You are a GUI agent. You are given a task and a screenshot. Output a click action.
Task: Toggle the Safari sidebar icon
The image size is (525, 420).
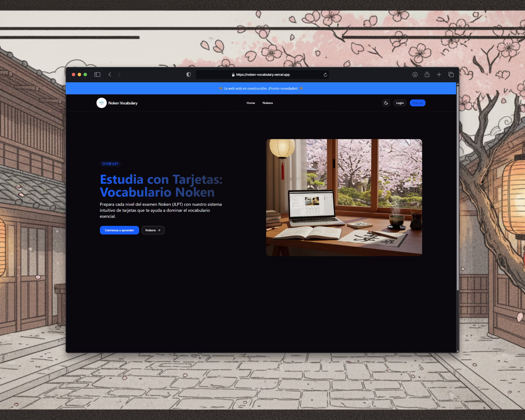point(97,74)
